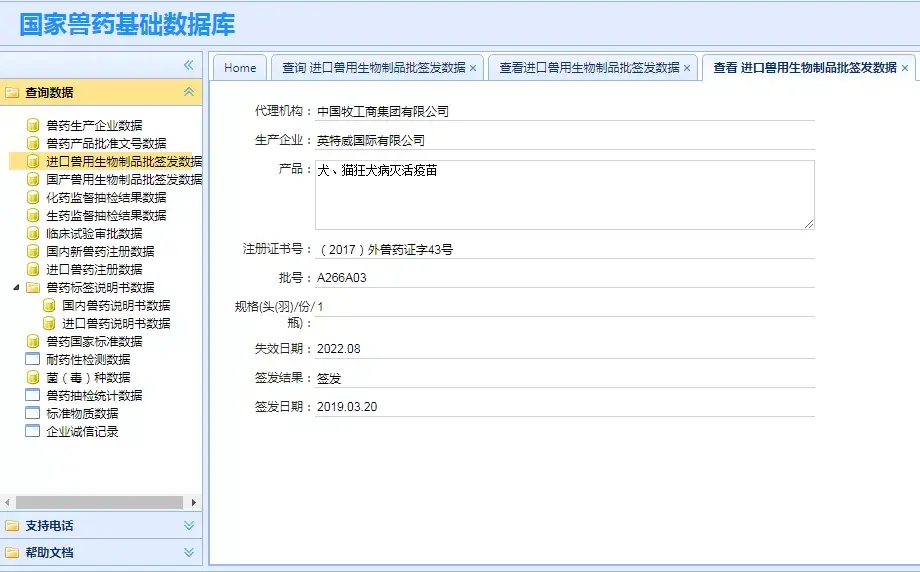This screenshot has width=920, height=572.
Task: Open 进口兽药注册数据 tree item
Action: point(94,269)
